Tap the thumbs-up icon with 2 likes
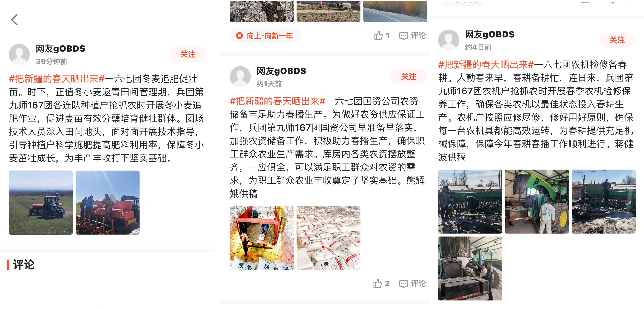Screen dimensions: 644x309 [x=378, y=283]
